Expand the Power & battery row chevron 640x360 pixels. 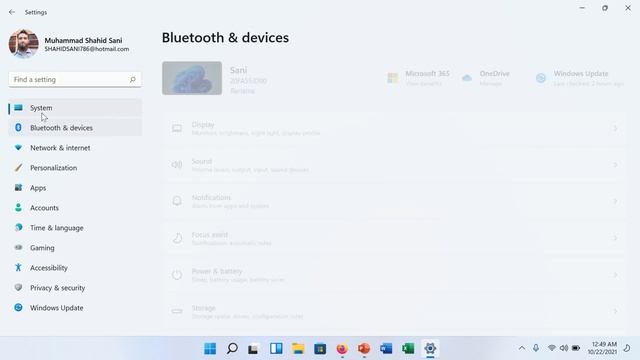click(615, 275)
